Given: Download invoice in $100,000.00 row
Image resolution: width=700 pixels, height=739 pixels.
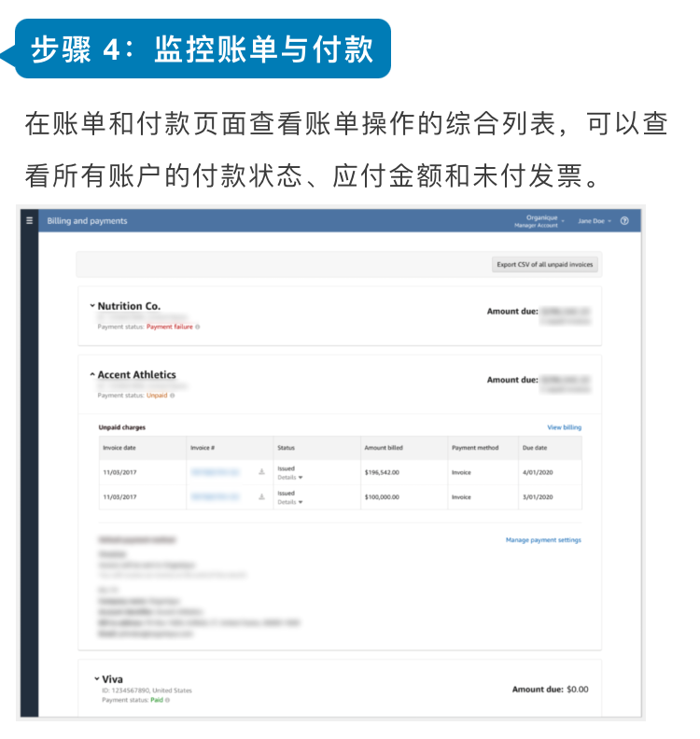Looking at the screenshot, I should [261, 496].
